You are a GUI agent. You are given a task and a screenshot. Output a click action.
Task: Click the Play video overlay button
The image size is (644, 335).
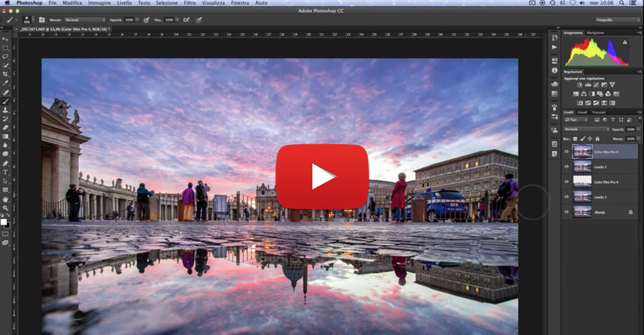pos(322,177)
